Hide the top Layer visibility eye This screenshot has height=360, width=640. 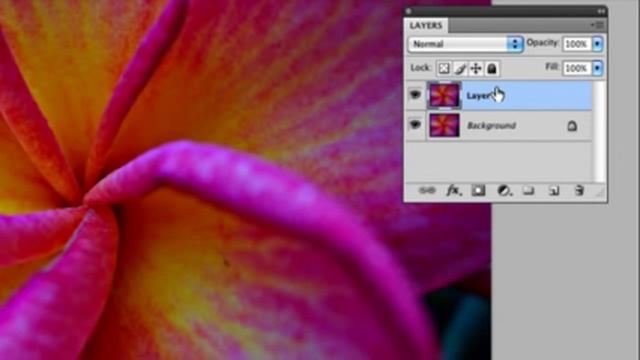pyautogui.click(x=415, y=95)
